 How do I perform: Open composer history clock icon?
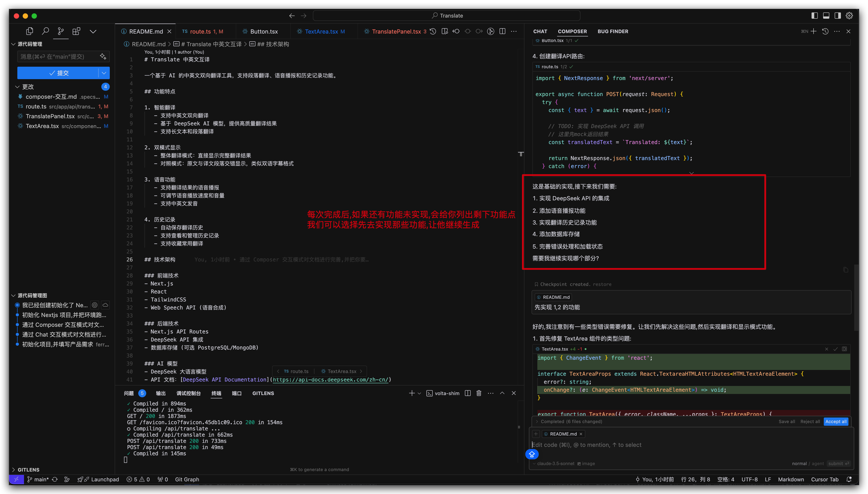(x=825, y=31)
